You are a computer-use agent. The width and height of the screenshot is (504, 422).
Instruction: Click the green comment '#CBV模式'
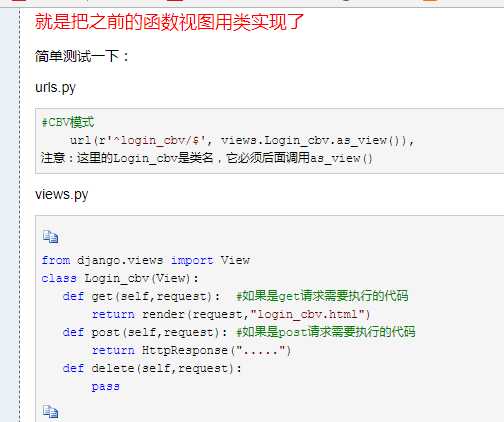68,122
